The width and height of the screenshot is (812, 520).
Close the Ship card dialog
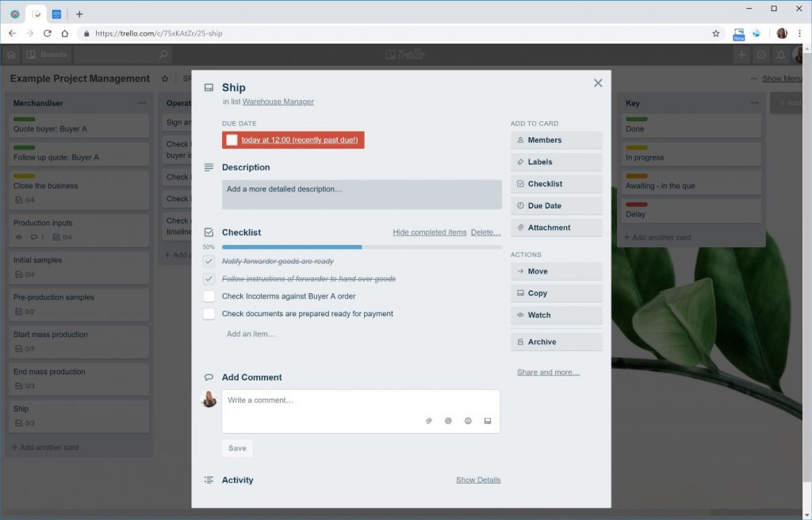[x=598, y=83]
